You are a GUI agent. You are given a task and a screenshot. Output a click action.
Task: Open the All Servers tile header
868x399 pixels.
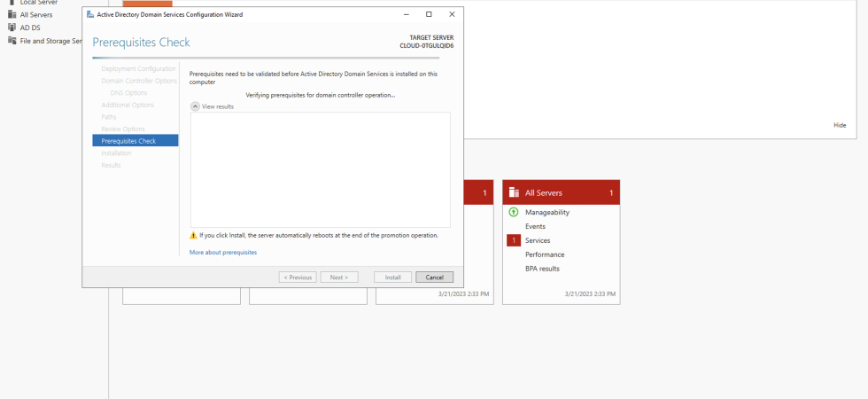(x=562, y=192)
